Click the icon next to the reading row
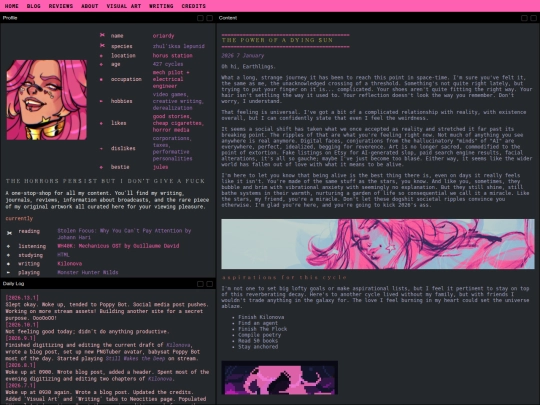The height and width of the screenshot is (405, 540). [x=9, y=233]
